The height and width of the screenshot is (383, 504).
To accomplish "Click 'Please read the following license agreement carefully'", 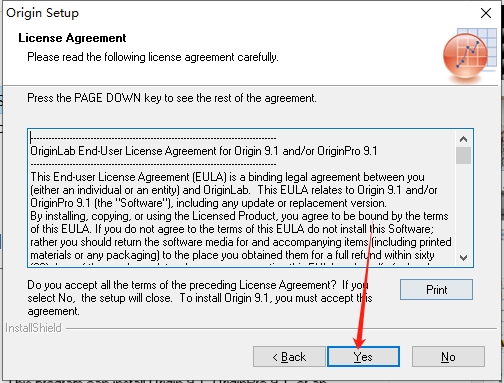I will [x=153, y=57].
